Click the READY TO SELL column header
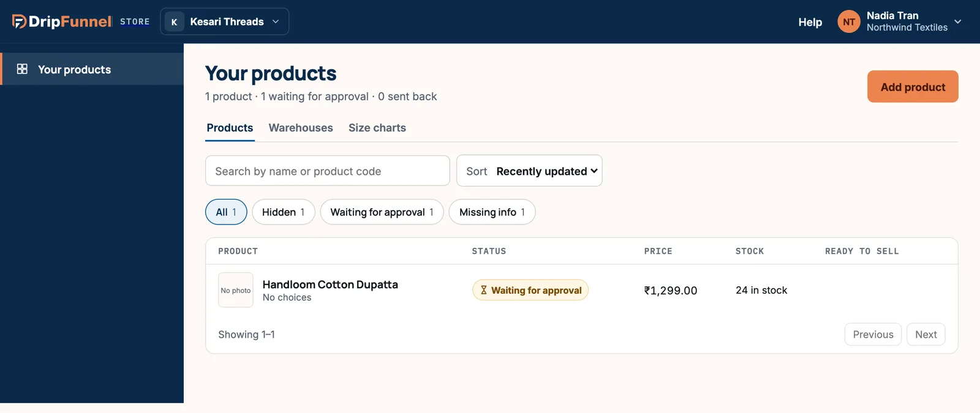 point(862,251)
